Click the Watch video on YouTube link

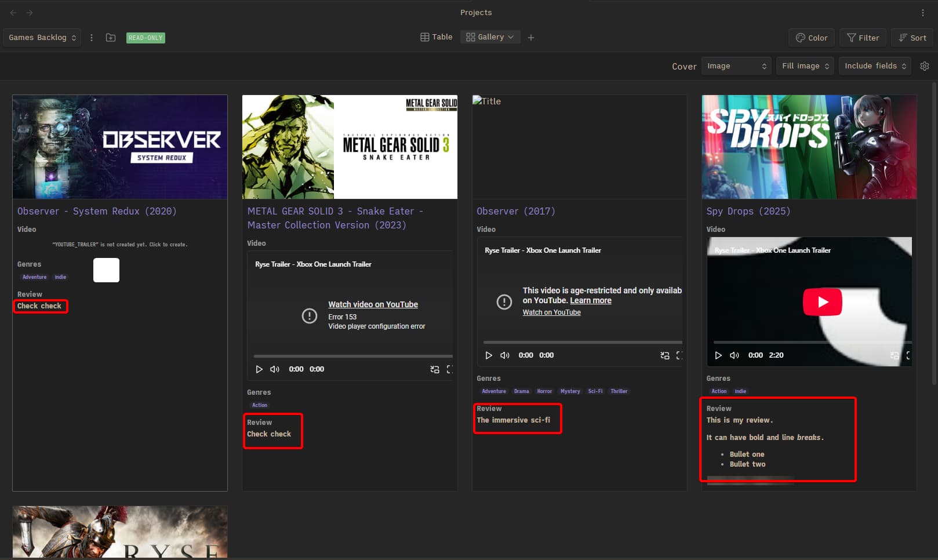tap(373, 304)
